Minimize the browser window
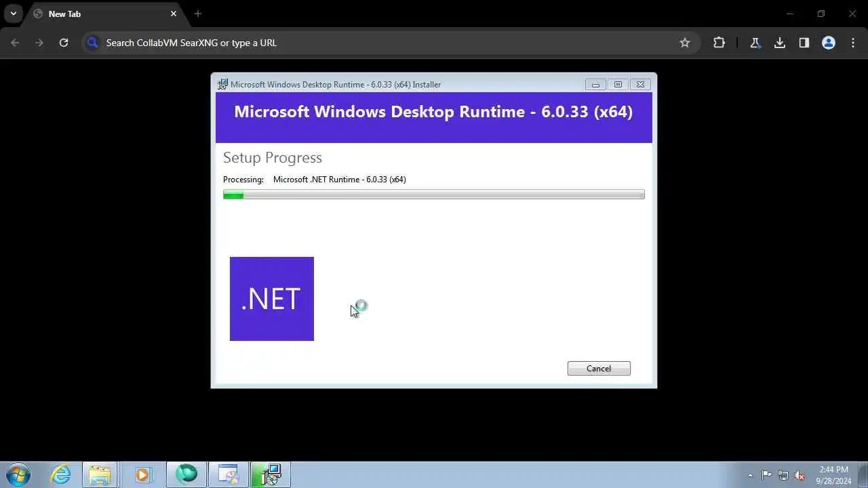The width and height of the screenshot is (868, 488). [790, 14]
